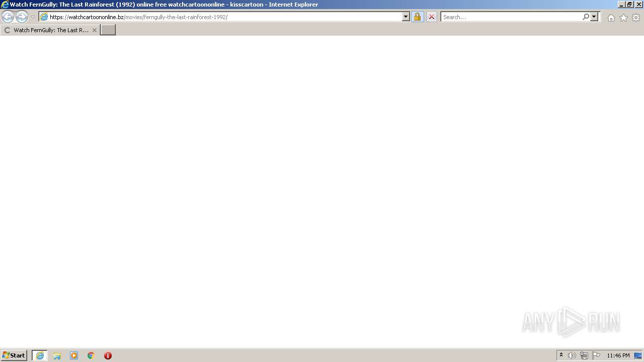
Task: View the security report lock icon
Action: 417,17
